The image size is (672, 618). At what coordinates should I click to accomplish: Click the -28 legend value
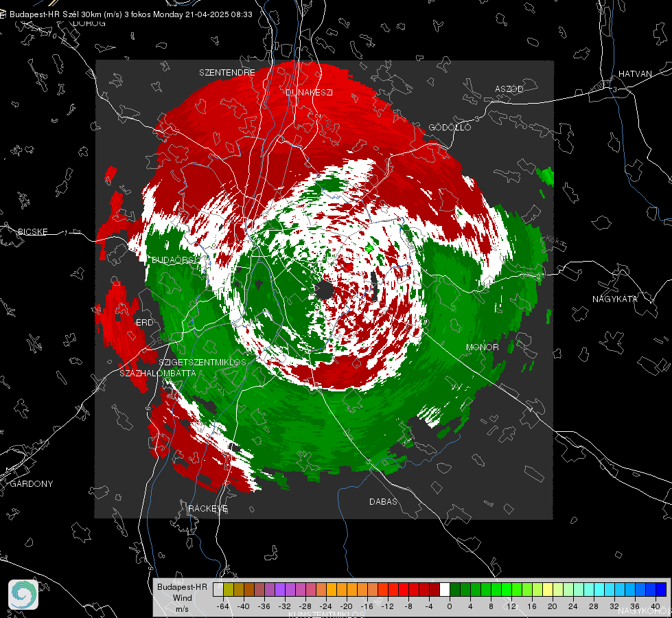click(305, 607)
